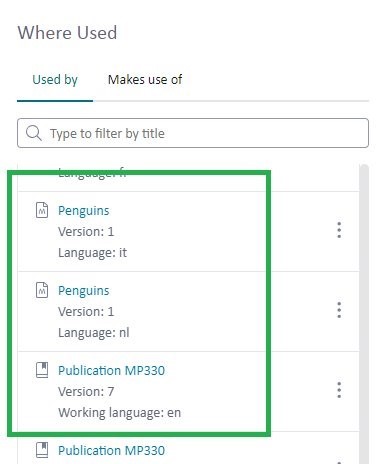Open the three-dot menu for Penguins language it
This screenshot has height=464, width=376.
click(x=339, y=230)
